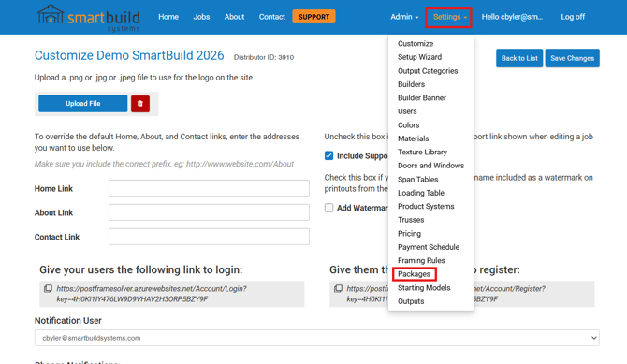Click the Distributor ID: 3910 text
The width and height of the screenshot is (627, 364).
264,57
